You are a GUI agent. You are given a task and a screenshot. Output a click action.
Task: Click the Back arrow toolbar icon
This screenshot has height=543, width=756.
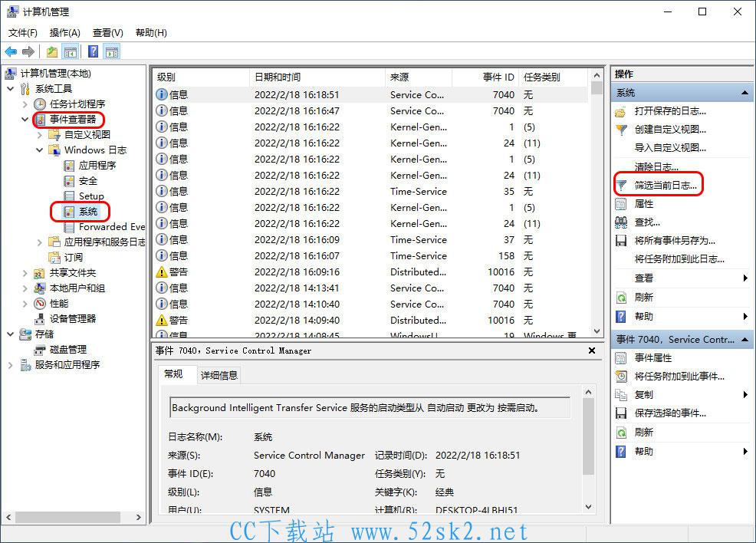coord(11,51)
